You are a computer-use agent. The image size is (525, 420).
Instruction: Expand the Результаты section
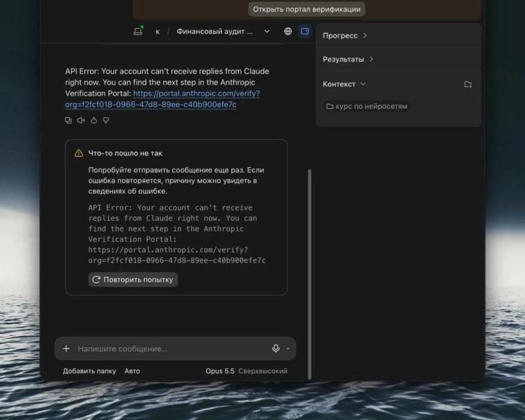348,59
